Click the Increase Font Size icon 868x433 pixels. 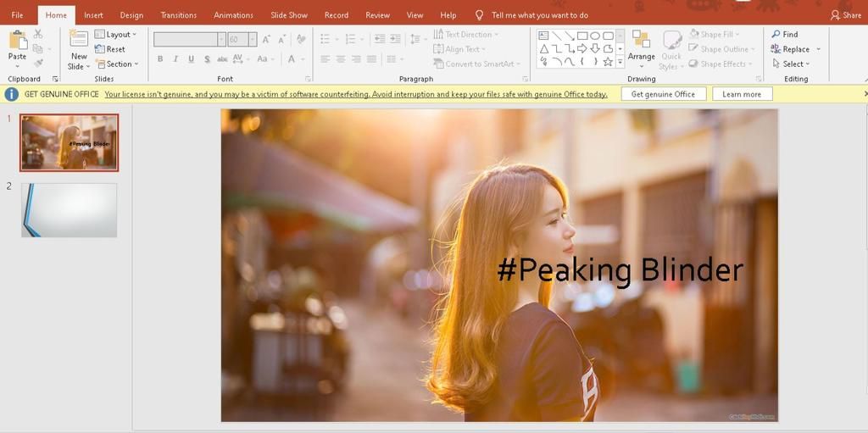(x=266, y=39)
